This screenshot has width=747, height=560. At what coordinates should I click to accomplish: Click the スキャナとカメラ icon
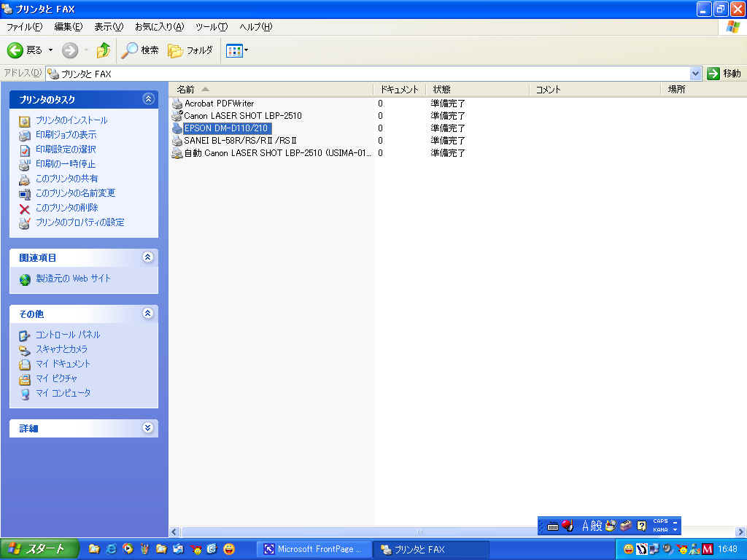pos(25,351)
